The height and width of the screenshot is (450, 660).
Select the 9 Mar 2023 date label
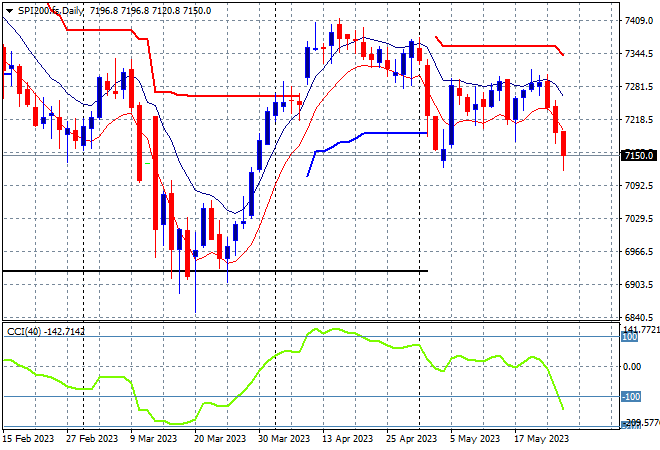click(154, 439)
